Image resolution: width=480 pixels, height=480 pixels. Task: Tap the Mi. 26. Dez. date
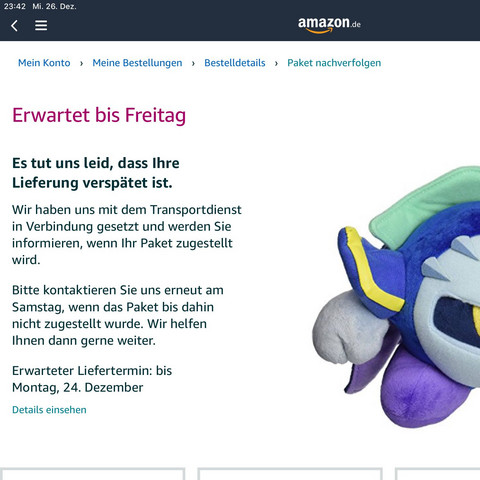click(x=54, y=6)
